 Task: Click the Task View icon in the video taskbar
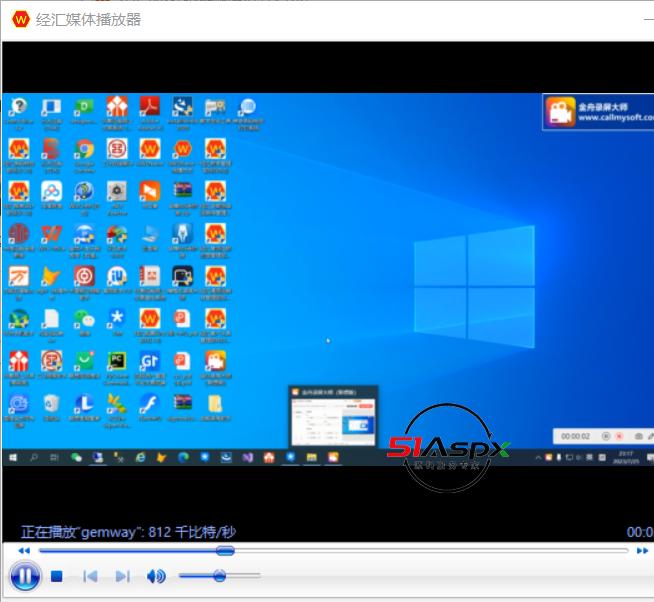(x=54, y=458)
